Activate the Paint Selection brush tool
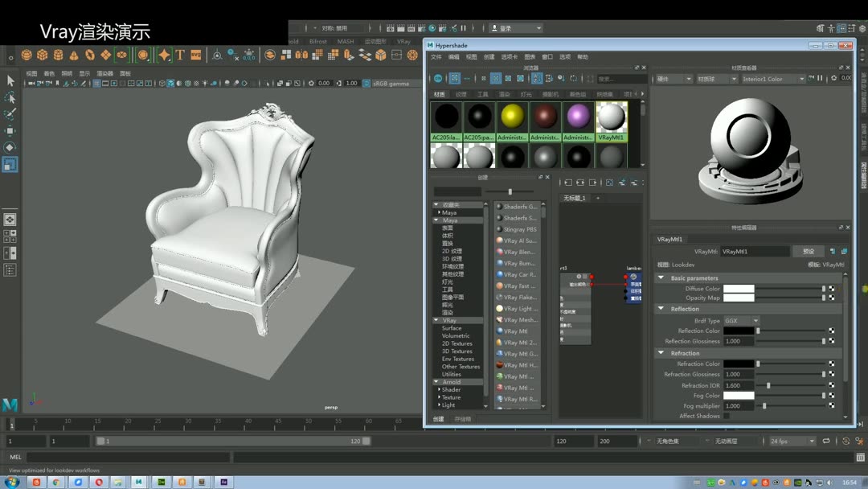Image resolution: width=868 pixels, height=489 pixels. point(10,114)
